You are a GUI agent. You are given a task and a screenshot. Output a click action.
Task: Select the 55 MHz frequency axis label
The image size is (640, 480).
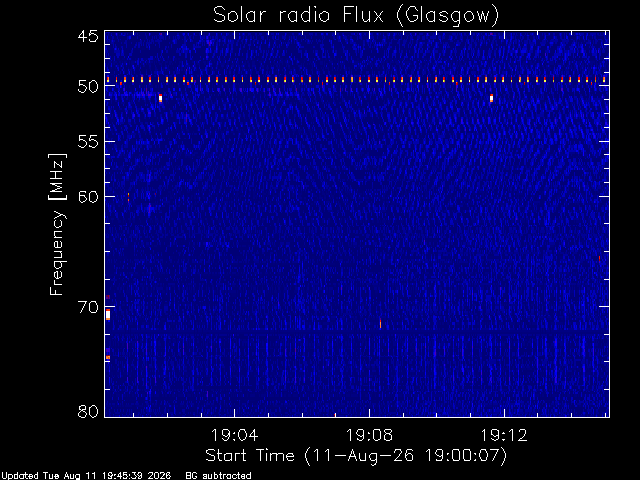coord(88,142)
